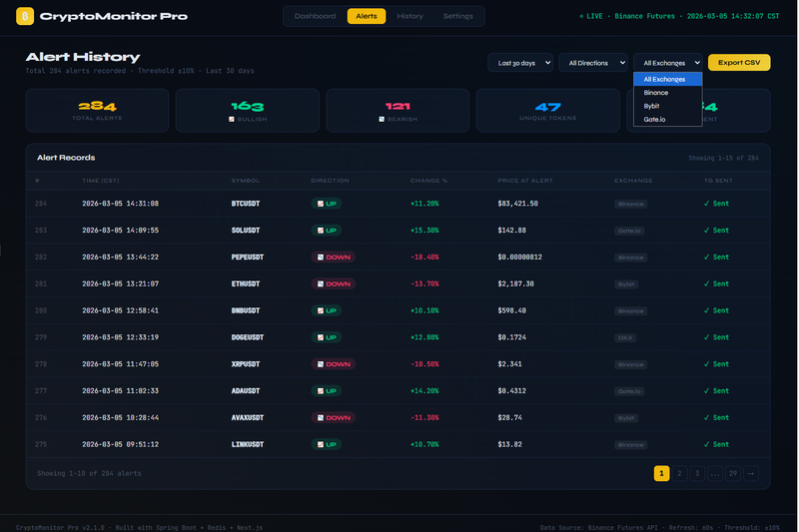Click the next page arrow in pagination
The image size is (799, 532).
751,473
